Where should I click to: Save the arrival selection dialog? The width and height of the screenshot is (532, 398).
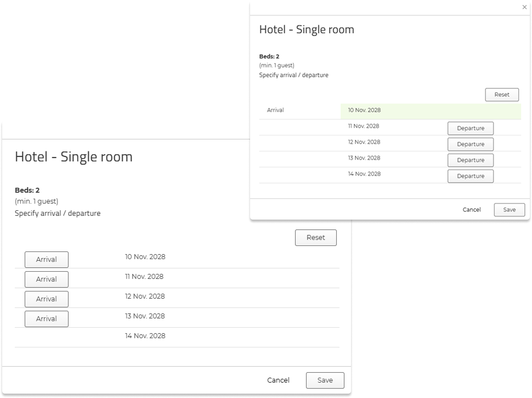pos(325,380)
